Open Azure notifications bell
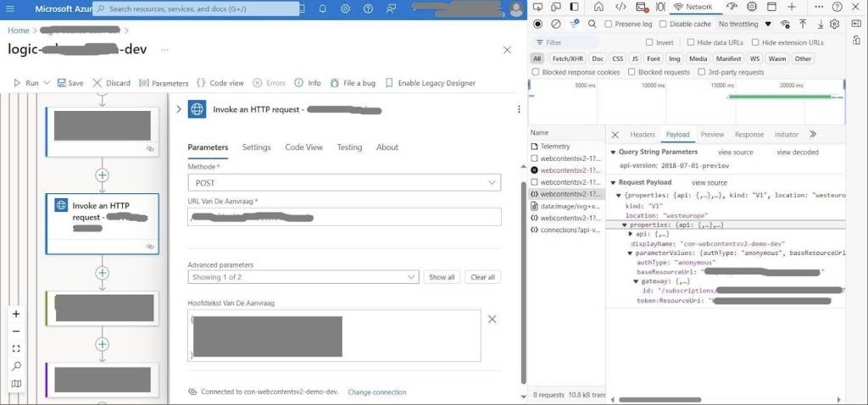Image resolution: width=868 pixels, height=405 pixels. (x=322, y=8)
